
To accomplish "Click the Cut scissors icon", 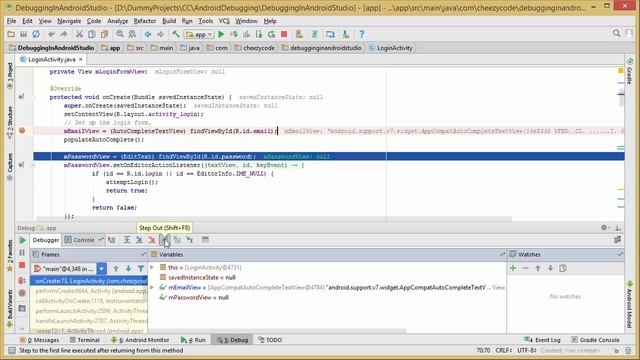I will 79,34.
